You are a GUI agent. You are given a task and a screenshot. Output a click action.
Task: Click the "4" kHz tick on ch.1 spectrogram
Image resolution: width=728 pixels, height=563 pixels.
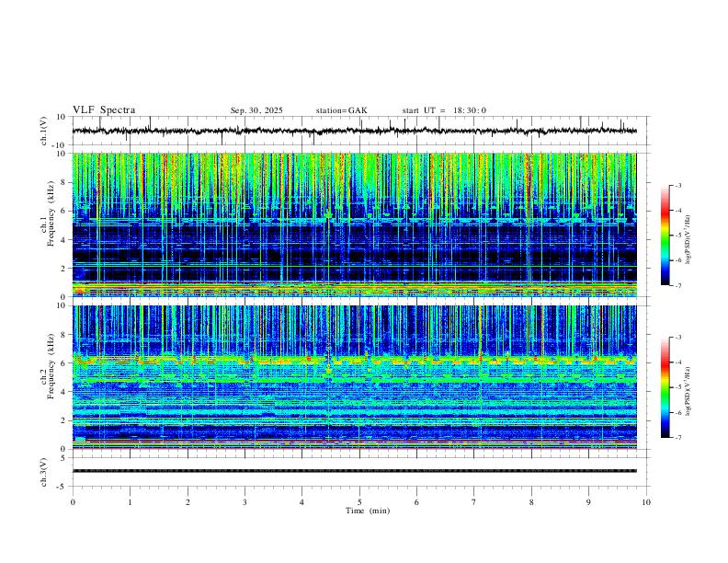point(64,240)
